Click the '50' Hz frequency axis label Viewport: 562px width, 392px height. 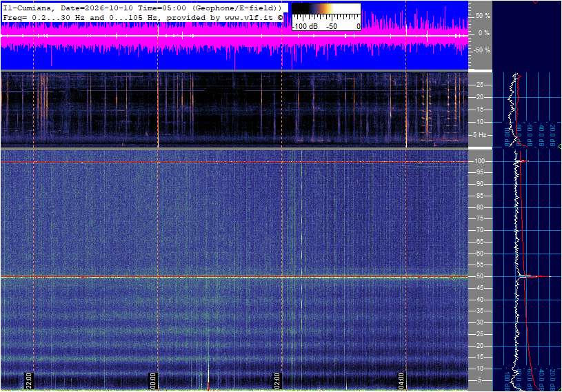480,276
